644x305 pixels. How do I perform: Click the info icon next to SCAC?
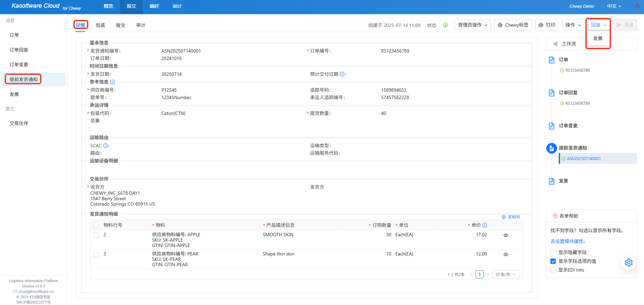coord(105,146)
